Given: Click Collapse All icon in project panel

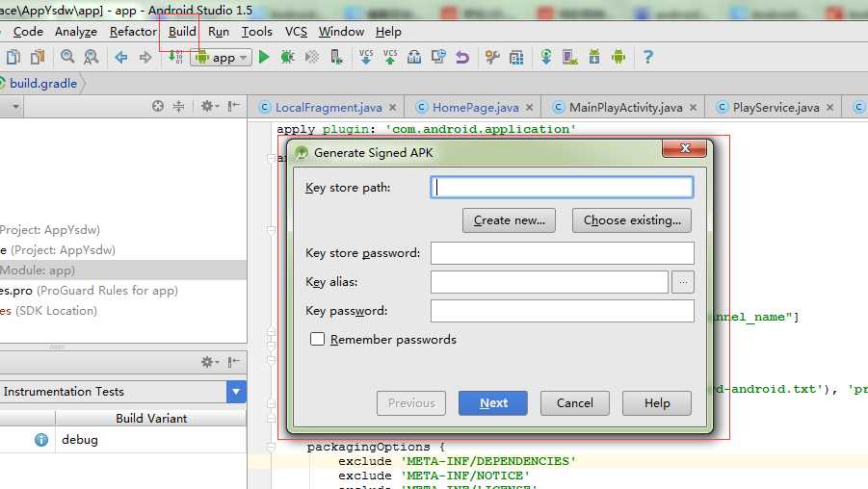Looking at the screenshot, I should [x=178, y=106].
